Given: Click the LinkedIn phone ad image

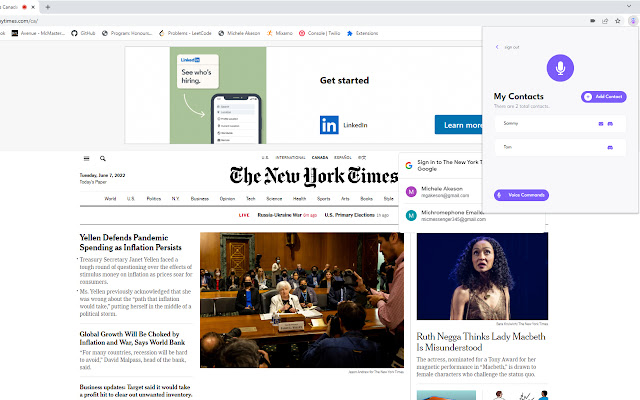Looking at the screenshot, I should pyautogui.click(x=218, y=95).
